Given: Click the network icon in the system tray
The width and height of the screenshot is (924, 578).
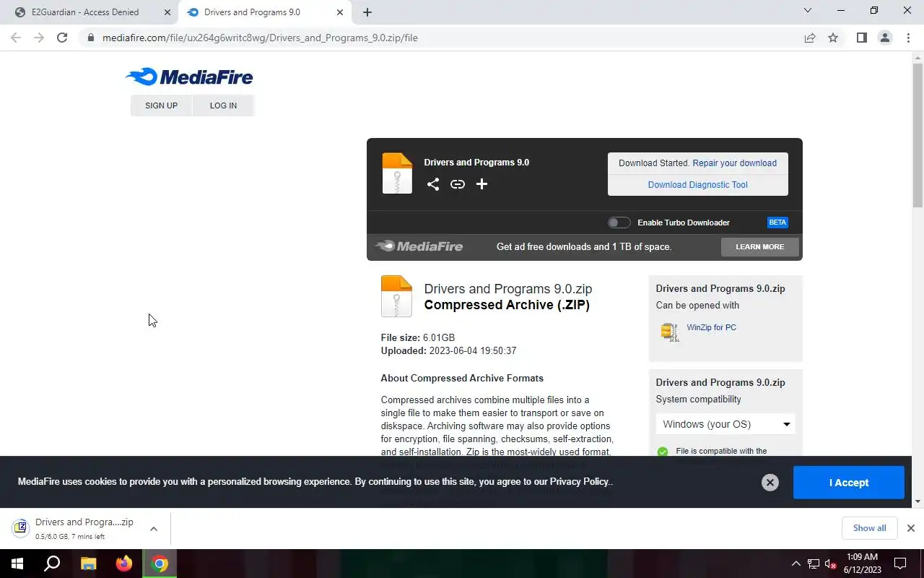Looking at the screenshot, I should (x=814, y=564).
